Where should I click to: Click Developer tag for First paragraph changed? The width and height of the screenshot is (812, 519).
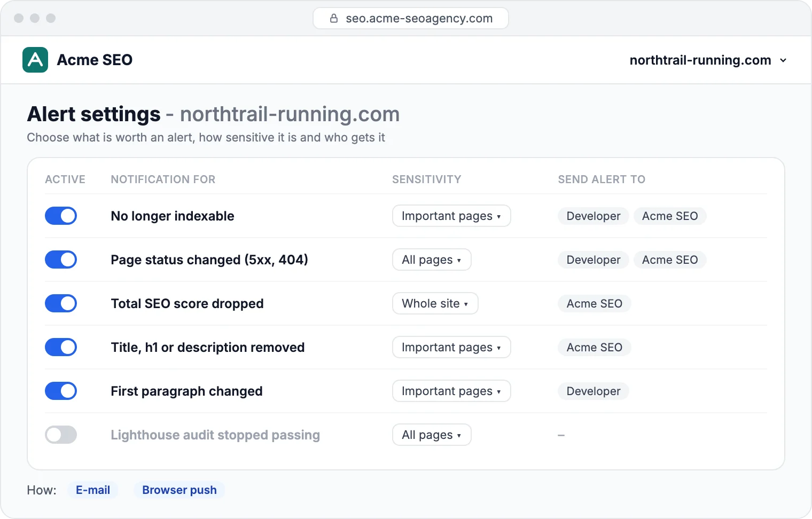[x=594, y=391]
